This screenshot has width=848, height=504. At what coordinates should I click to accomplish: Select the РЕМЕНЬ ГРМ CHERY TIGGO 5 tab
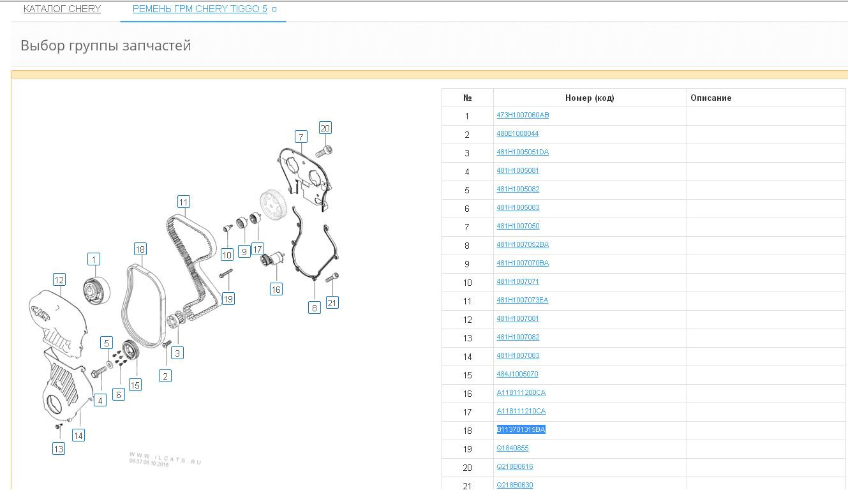point(200,9)
